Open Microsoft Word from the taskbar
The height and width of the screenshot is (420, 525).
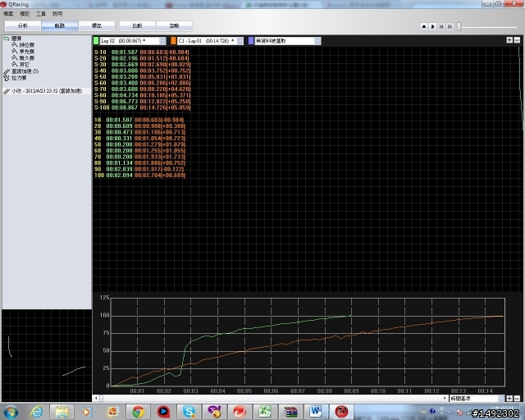(x=316, y=412)
